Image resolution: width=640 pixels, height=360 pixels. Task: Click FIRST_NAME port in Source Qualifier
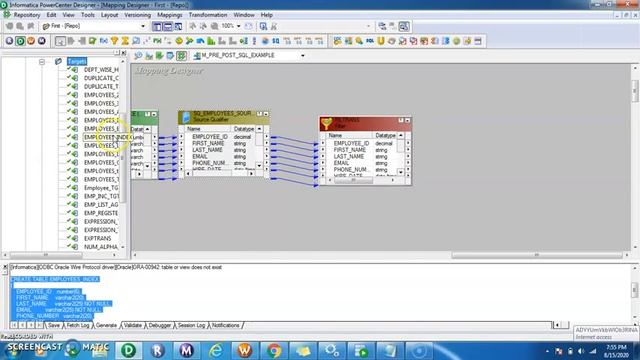(x=208, y=143)
